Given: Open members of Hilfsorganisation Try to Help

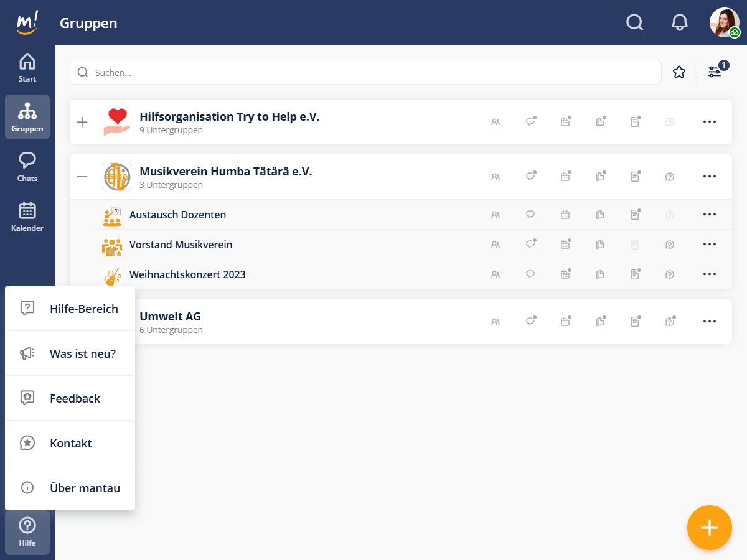Looking at the screenshot, I should point(496,123).
